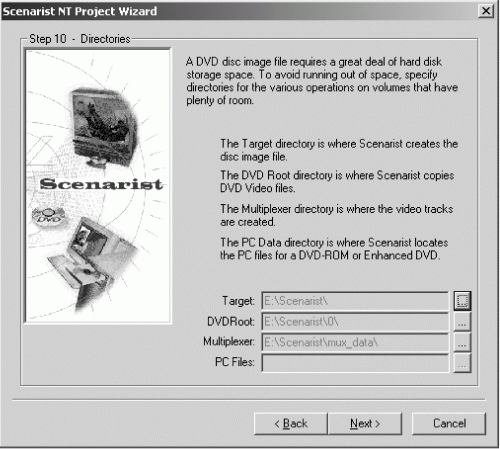This screenshot has height=449, width=500.
Task: Browse for the Multiplexer directory
Action: [462, 343]
